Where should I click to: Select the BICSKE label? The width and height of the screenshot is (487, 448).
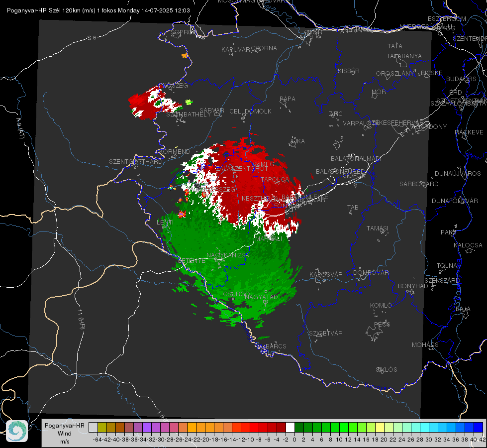coord(432,73)
